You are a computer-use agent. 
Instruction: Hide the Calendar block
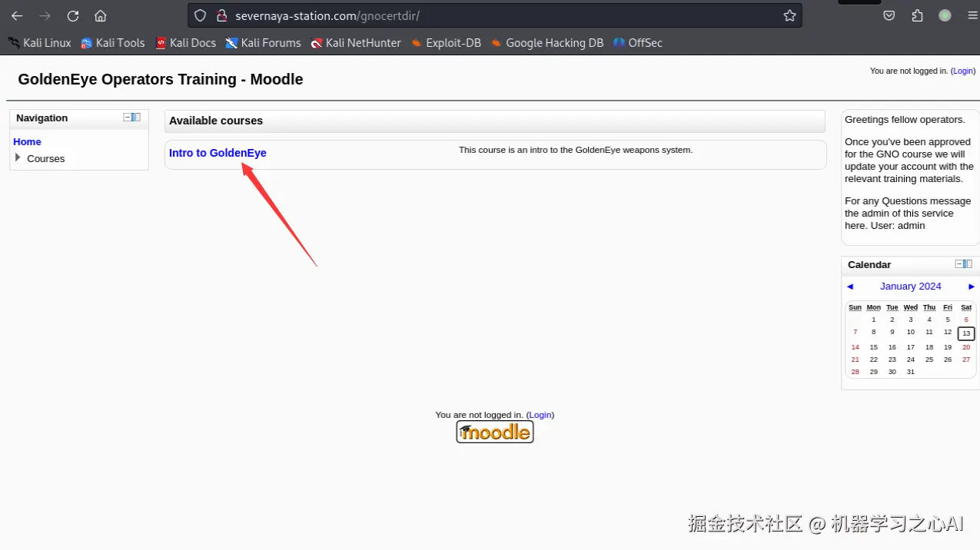959,264
